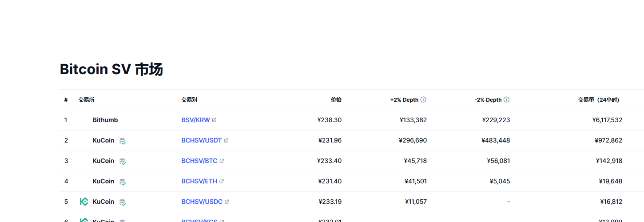Click external-link icon next to BCHSV/ETH
The image size is (644, 222).
222,181
